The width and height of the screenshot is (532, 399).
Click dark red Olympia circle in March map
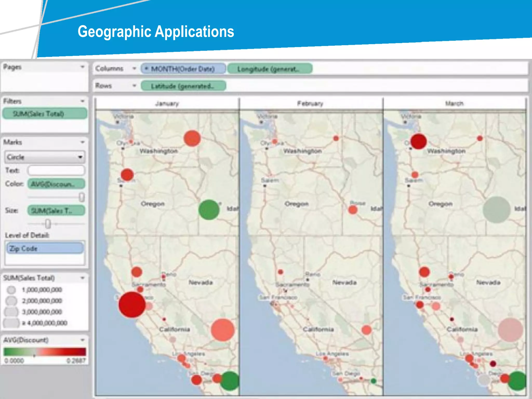[418, 142]
